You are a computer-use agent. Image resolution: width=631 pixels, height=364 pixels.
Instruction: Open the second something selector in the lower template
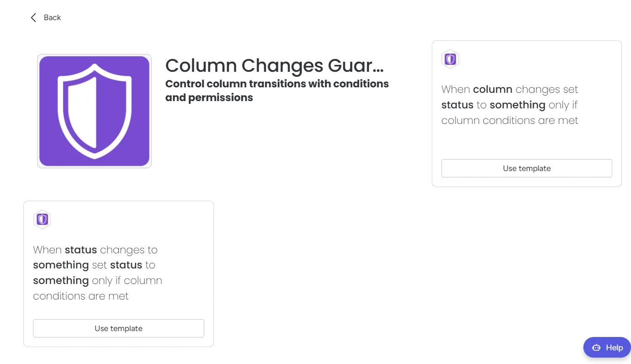pos(61,280)
